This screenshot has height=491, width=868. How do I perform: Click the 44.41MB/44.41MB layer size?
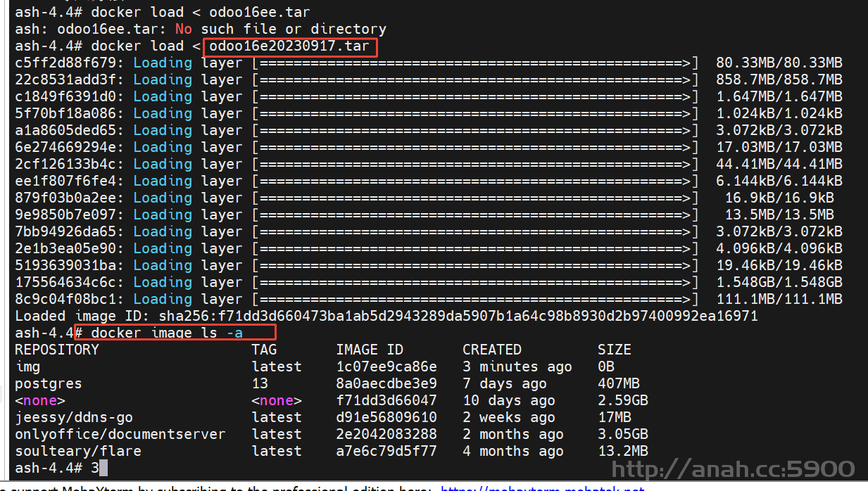click(779, 165)
